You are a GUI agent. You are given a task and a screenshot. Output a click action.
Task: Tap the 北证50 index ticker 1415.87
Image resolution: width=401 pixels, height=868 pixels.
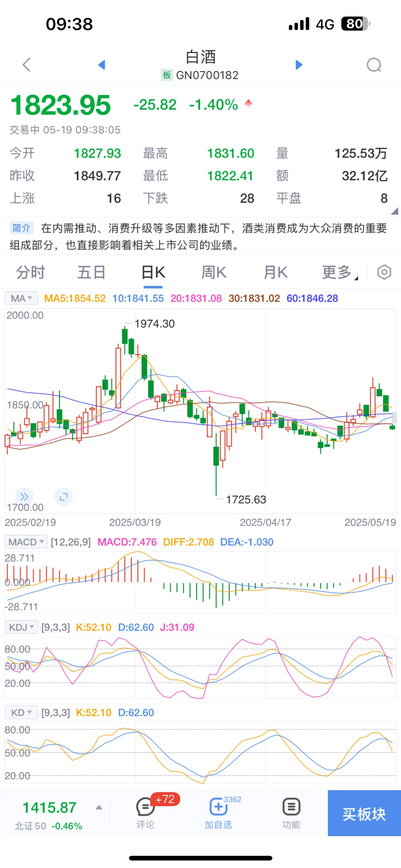(49, 807)
